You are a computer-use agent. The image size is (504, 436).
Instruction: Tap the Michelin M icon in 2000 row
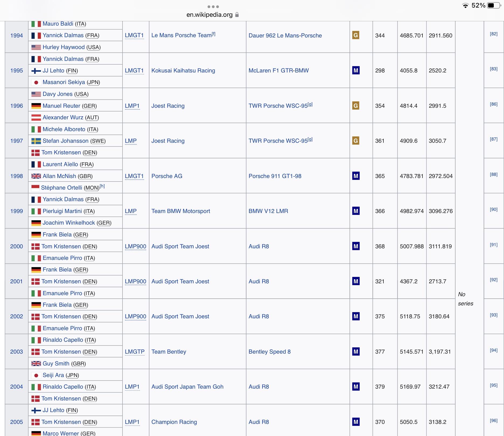pyautogui.click(x=356, y=246)
